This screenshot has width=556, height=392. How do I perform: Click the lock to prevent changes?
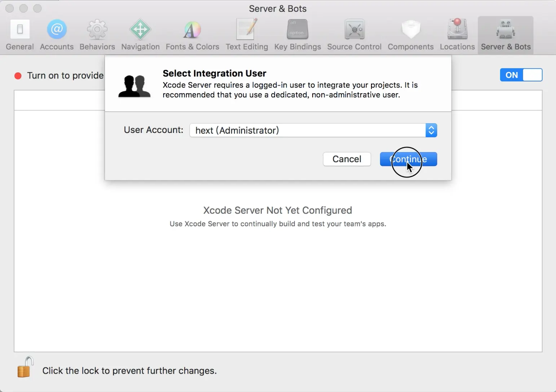click(25, 367)
